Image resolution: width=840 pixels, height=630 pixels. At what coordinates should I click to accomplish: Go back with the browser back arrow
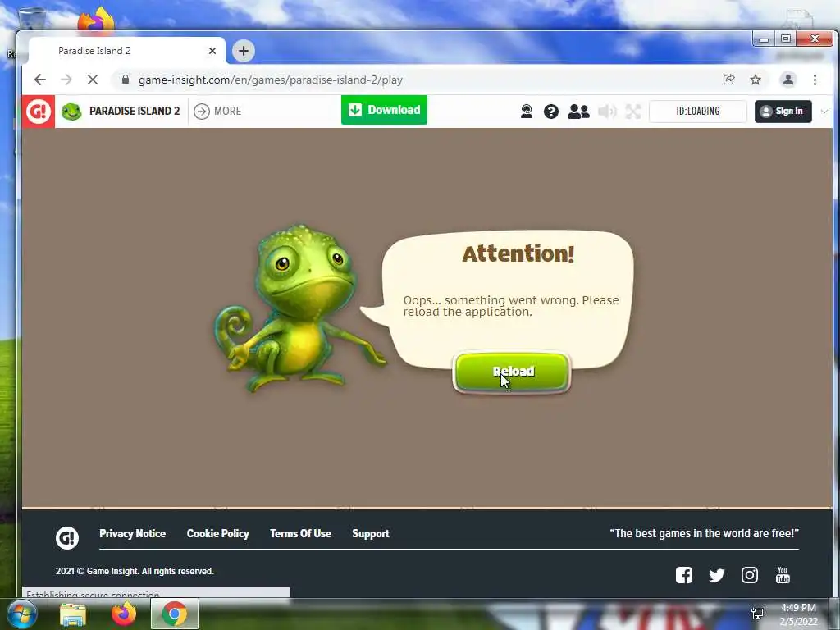(x=40, y=80)
